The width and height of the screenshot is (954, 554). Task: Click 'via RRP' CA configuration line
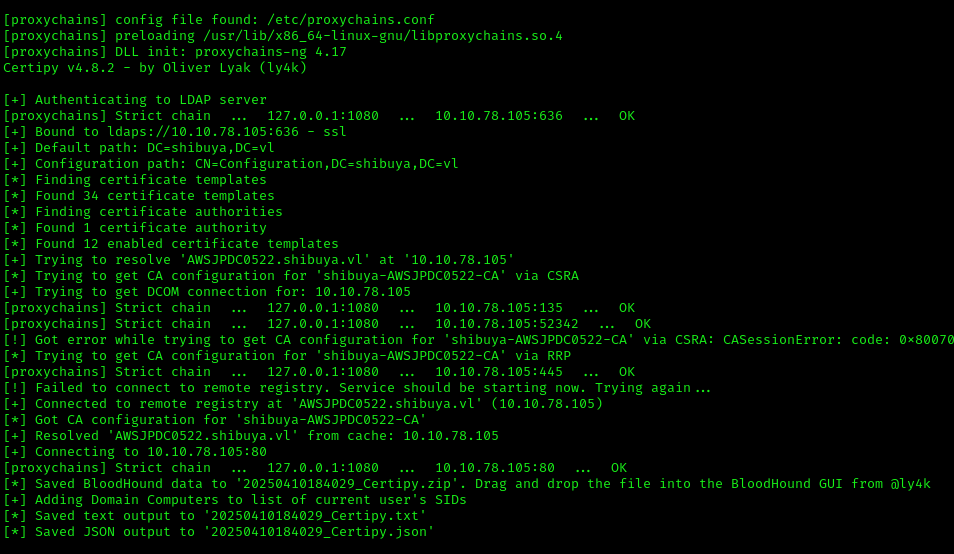pyautogui.click(x=287, y=356)
